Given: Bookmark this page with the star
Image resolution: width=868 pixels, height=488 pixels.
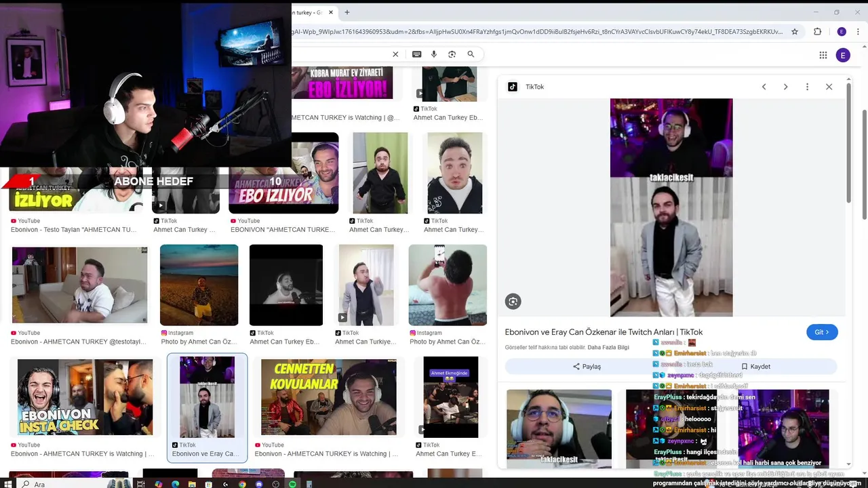Looking at the screenshot, I should tap(795, 32).
